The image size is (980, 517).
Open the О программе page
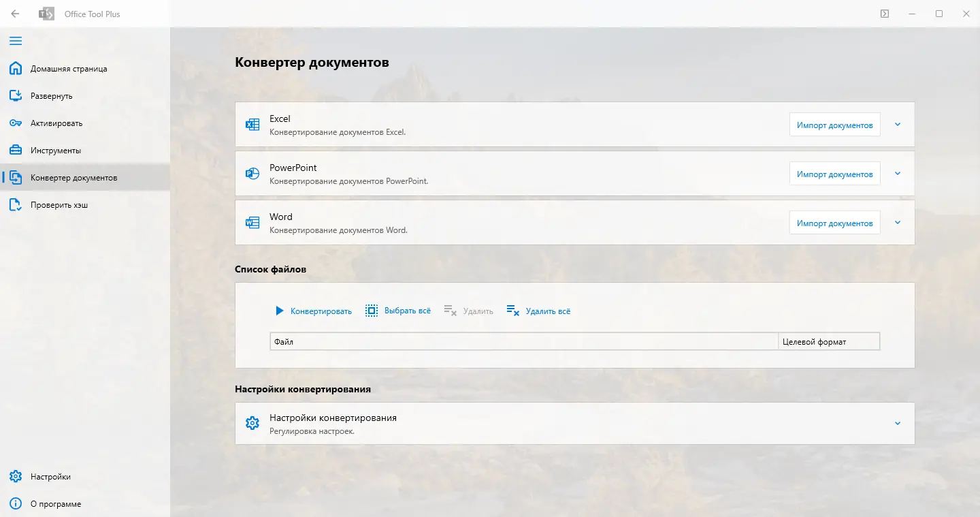[x=85, y=504]
